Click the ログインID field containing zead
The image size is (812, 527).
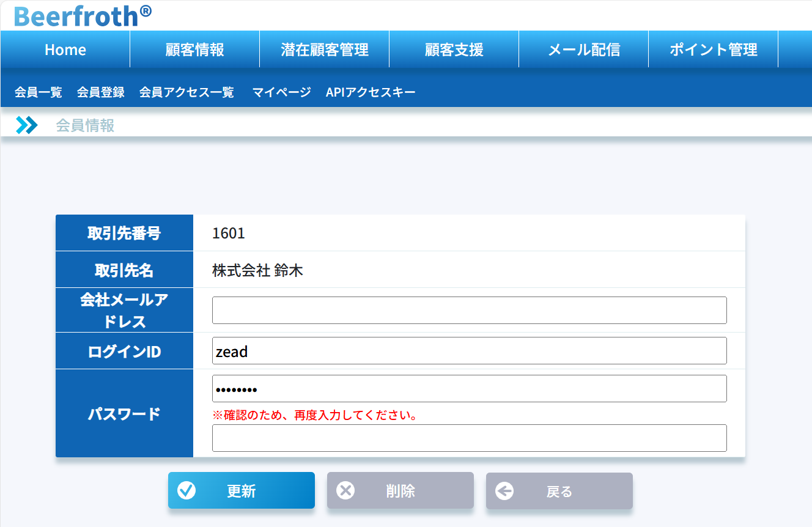469,351
